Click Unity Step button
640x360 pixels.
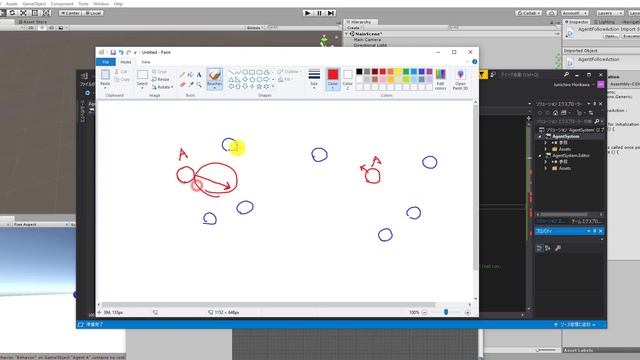point(331,13)
